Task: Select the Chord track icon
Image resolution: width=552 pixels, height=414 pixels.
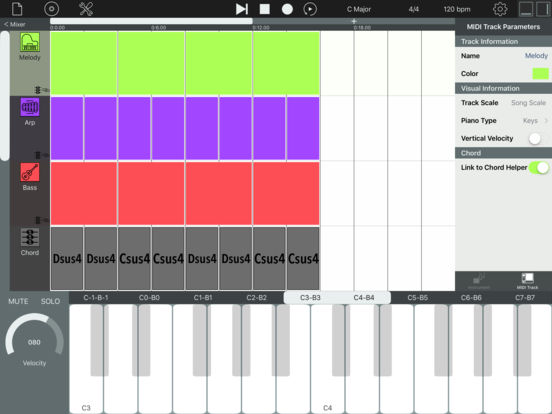Action: pos(30,237)
